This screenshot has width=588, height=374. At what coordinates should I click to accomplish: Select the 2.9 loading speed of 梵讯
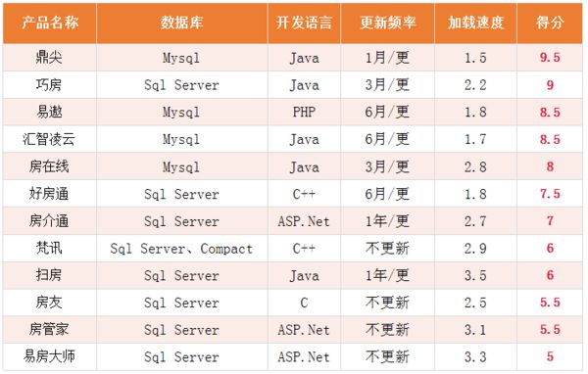coord(475,249)
